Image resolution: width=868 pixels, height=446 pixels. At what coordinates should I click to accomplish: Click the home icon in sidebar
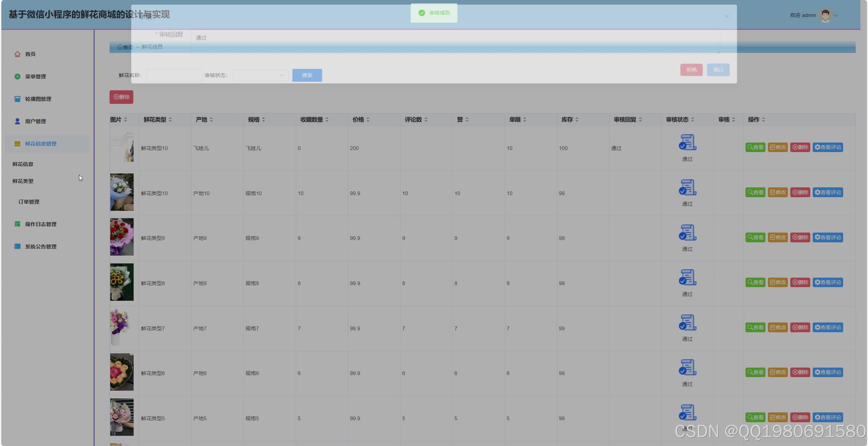[17, 54]
